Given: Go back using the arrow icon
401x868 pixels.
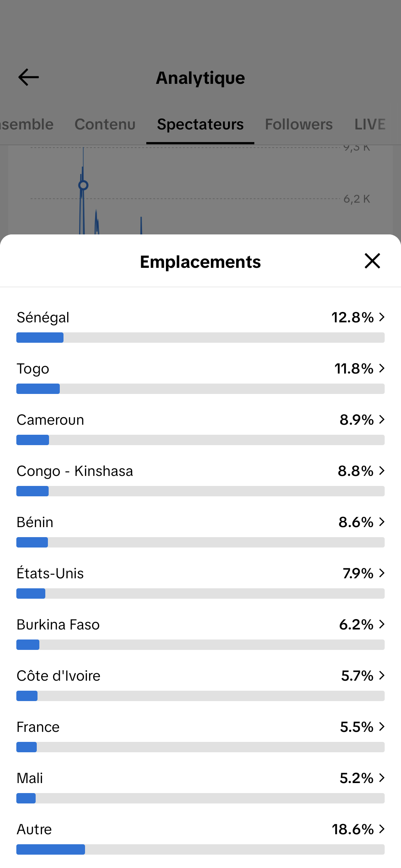Looking at the screenshot, I should (x=29, y=77).
